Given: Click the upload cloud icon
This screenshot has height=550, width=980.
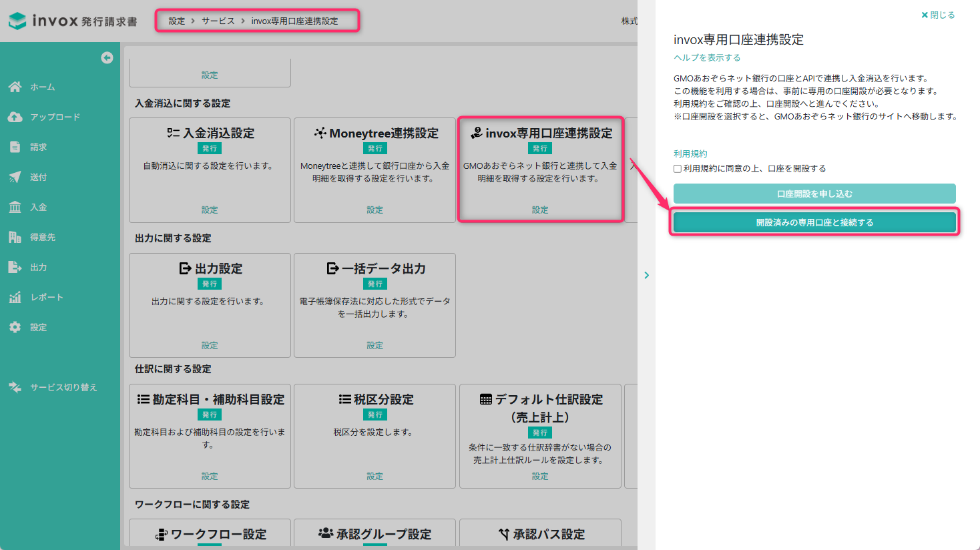Looking at the screenshot, I should 15,117.
